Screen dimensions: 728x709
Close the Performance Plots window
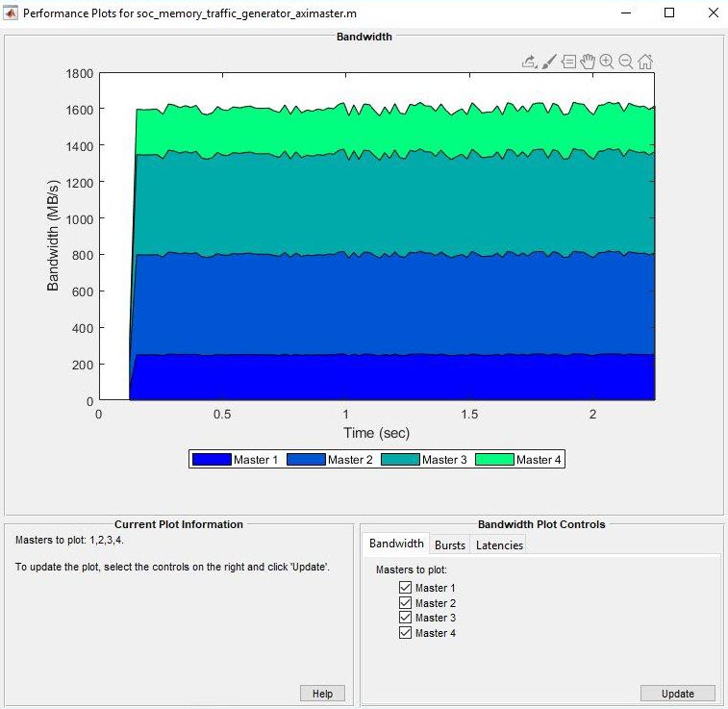[714, 13]
